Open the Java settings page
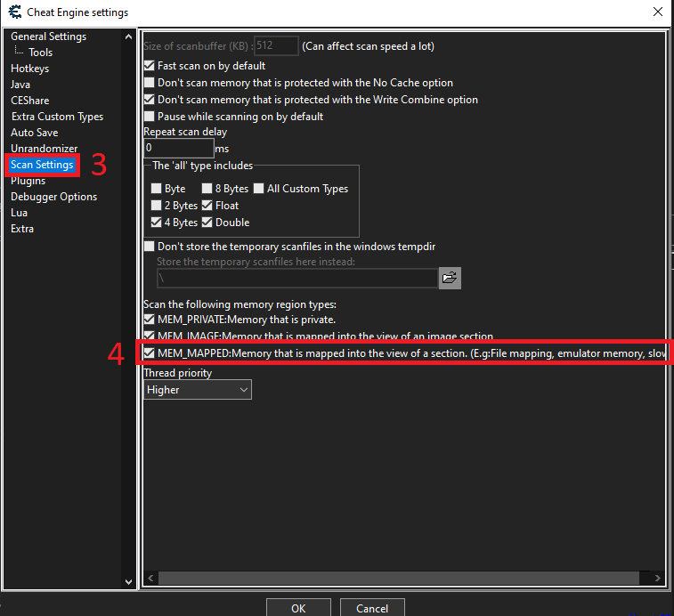 pos(20,85)
